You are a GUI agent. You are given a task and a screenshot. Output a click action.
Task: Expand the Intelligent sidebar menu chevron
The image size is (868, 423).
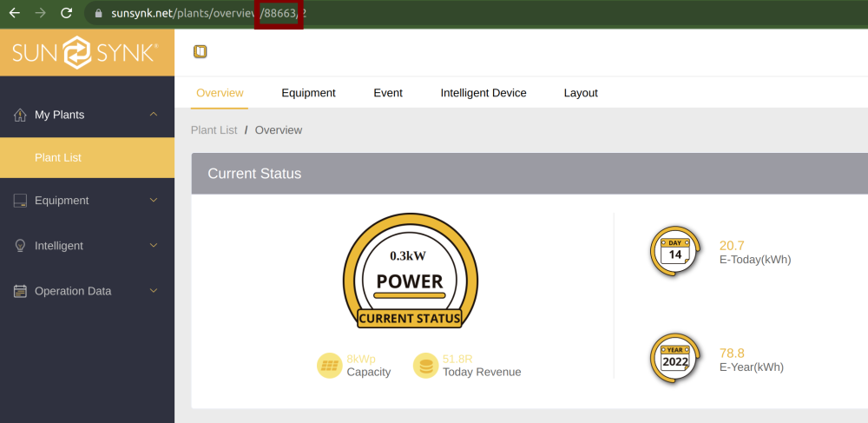click(x=154, y=245)
